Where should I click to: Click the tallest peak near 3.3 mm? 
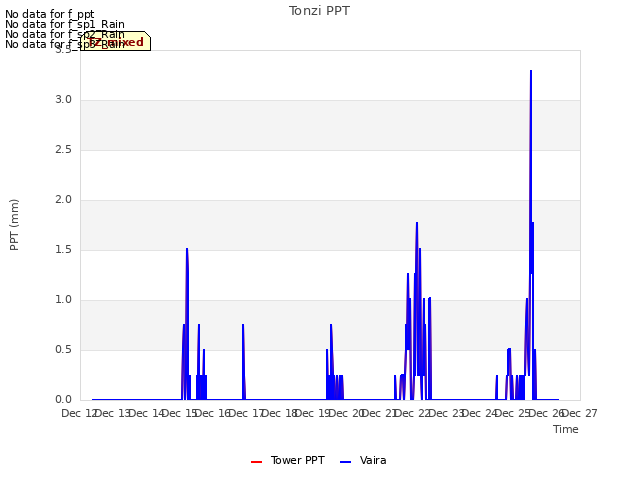click(531, 71)
